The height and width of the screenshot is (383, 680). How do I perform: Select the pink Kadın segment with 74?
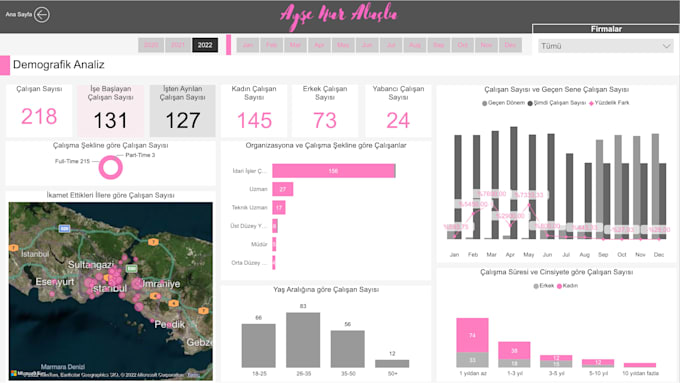coord(472,335)
